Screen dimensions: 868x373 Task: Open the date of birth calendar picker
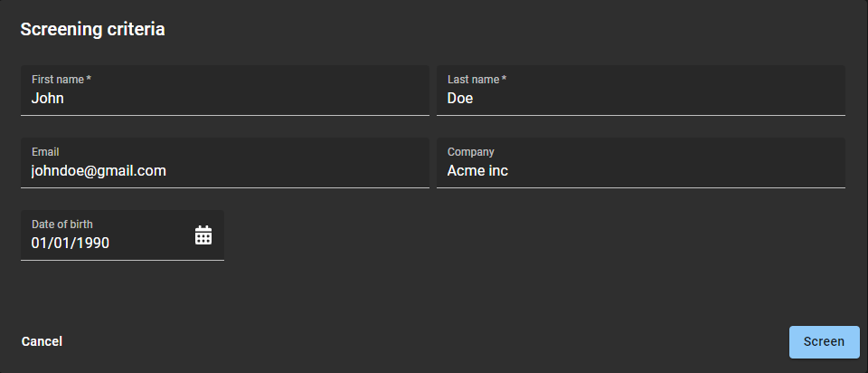pos(203,235)
